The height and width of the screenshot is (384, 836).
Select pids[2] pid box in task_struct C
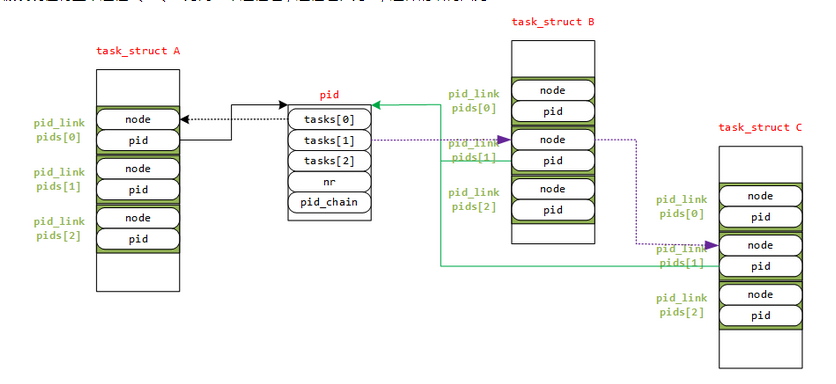click(760, 316)
